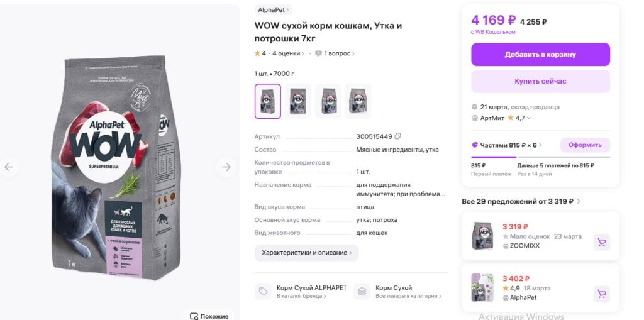The image size is (644, 320).
Task: Click Добавить в корзину button
Action: (540, 55)
